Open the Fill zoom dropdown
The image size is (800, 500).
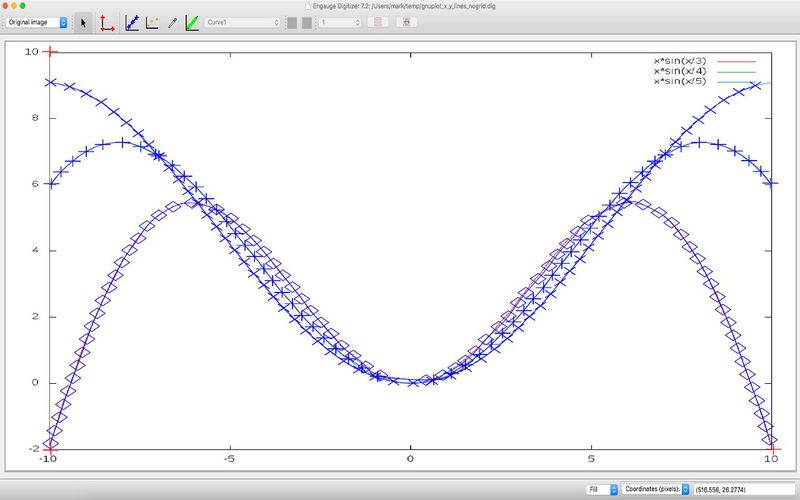[601, 489]
